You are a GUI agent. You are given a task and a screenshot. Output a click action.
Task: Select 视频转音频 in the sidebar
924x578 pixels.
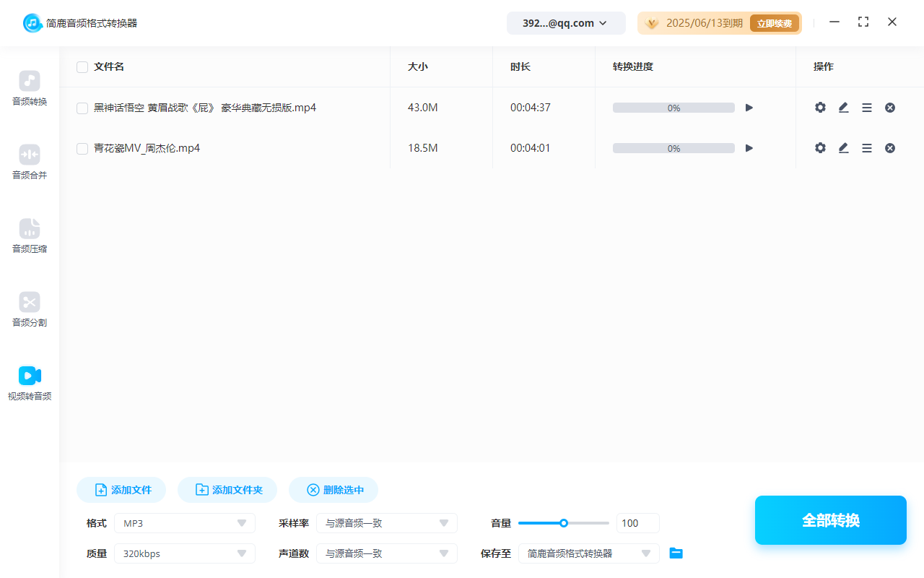pos(29,381)
